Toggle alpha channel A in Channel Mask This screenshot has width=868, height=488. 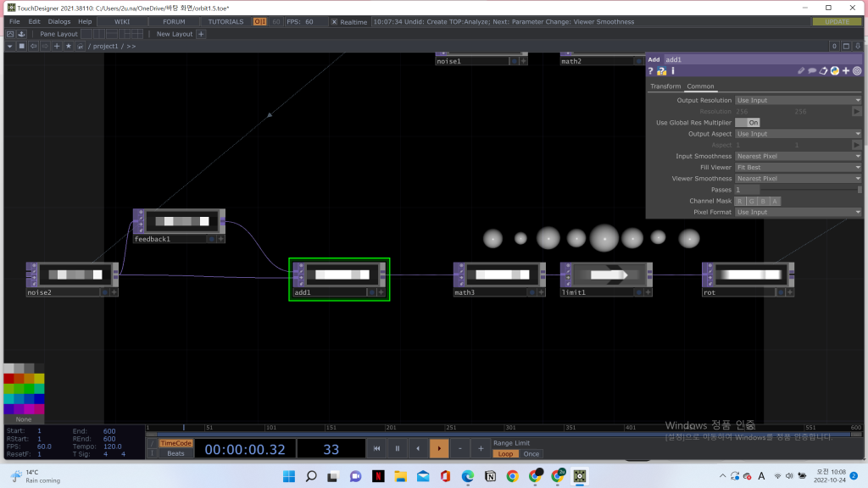(775, 201)
